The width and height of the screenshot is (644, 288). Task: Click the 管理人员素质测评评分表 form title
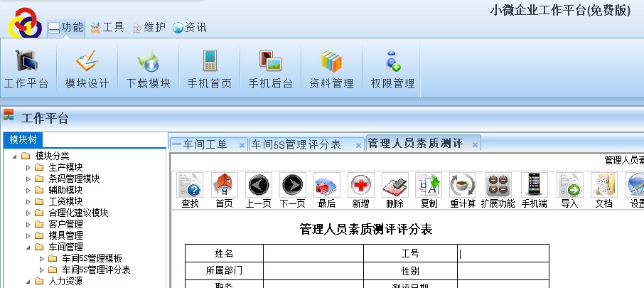click(366, 229)
